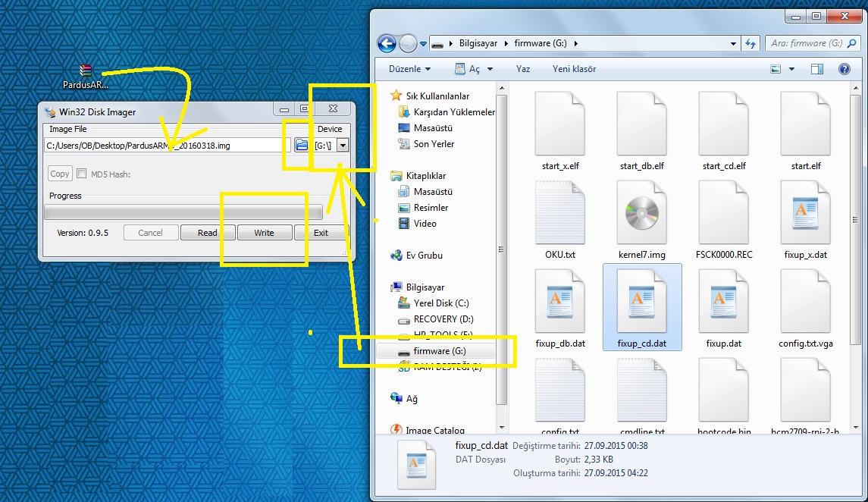Go back in Explorer window
Image resolution: width=868 pixels, height=502 pixels.
click(387, 43)
